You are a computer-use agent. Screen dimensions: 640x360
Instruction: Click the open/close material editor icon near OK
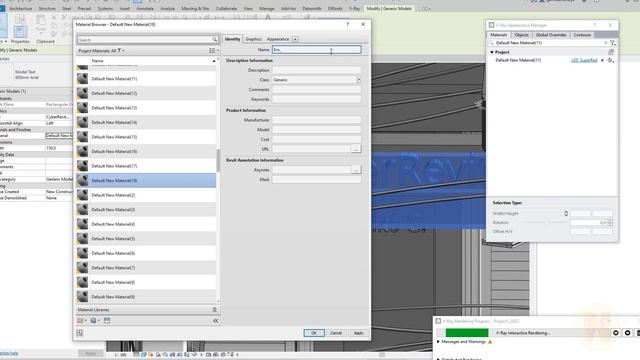[80, 333]
